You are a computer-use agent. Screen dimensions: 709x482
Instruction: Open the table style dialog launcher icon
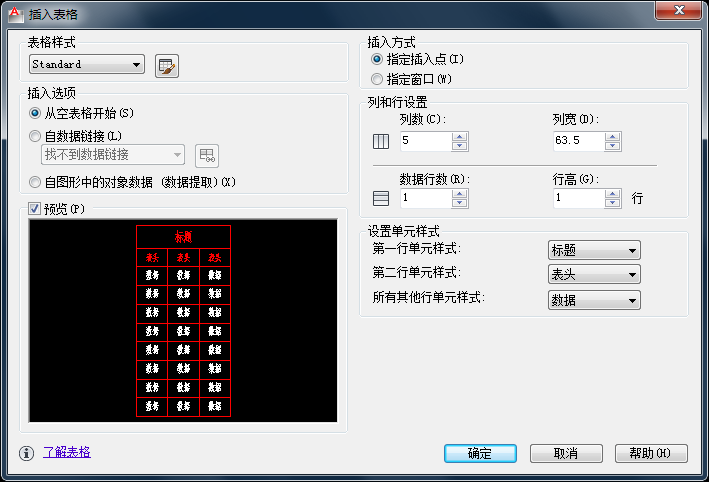coord(167,66)
